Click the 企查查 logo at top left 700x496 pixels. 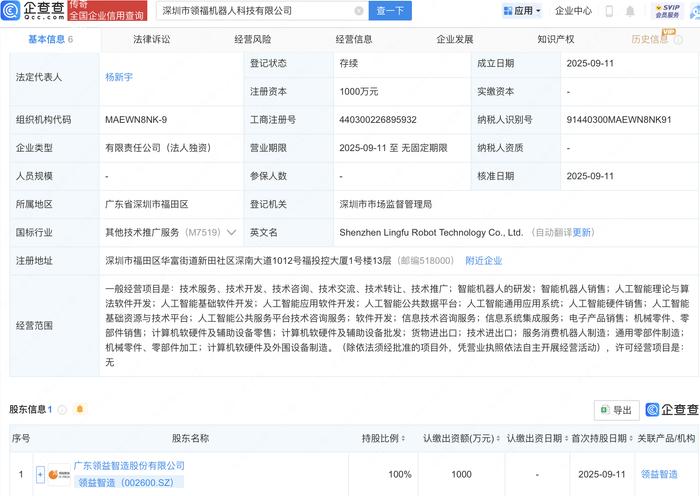(x=36, y=12)
